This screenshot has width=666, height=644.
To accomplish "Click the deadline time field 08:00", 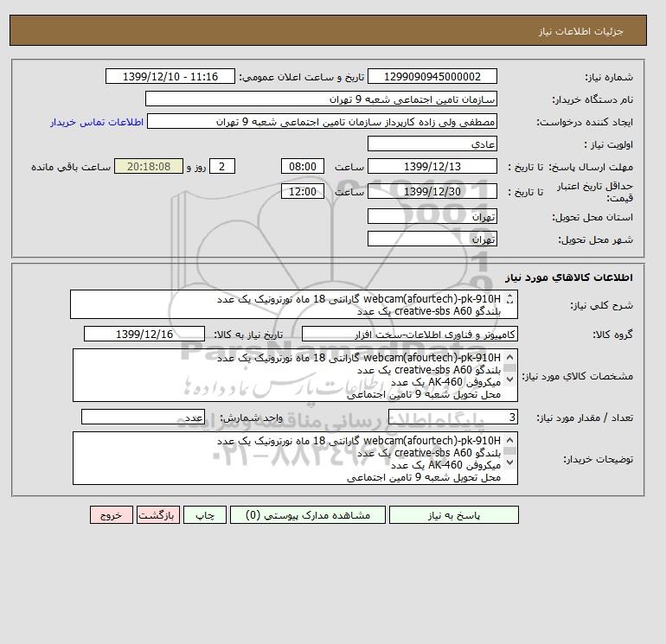I will [x=303, y=167].
